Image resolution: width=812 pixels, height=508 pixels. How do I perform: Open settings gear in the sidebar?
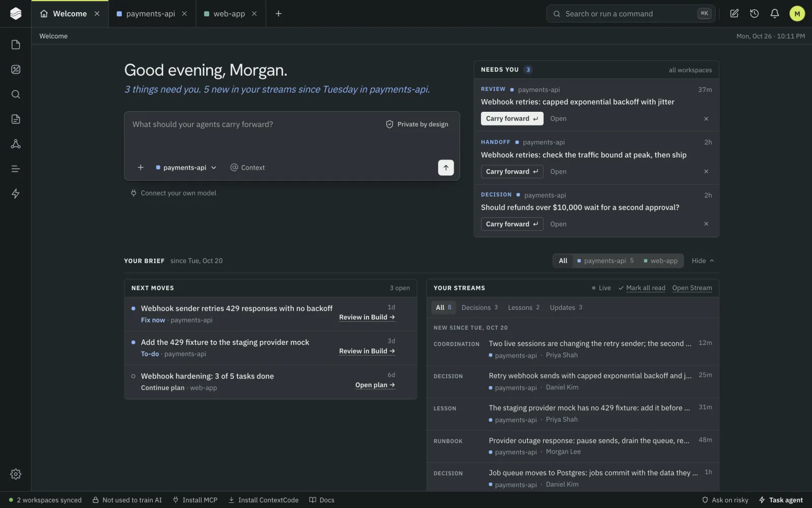click(x=16, y=474)
